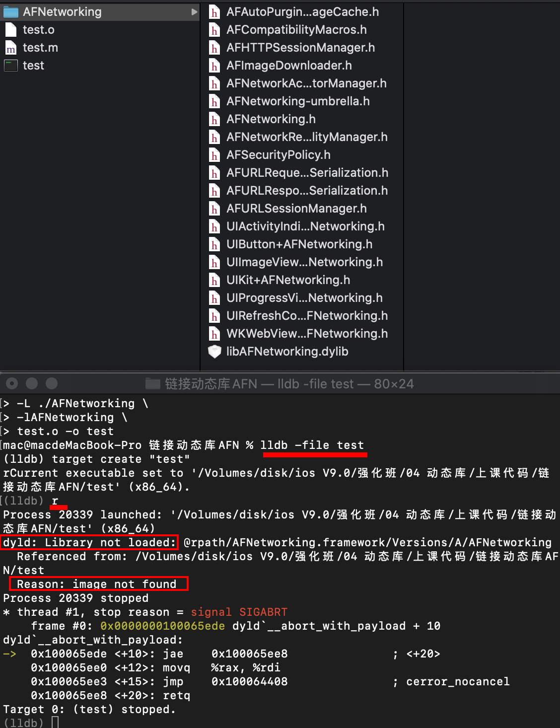Click the AFImageDownloader.h file name
The width and height of the screenshot is (560, 728).
point(289,66)
